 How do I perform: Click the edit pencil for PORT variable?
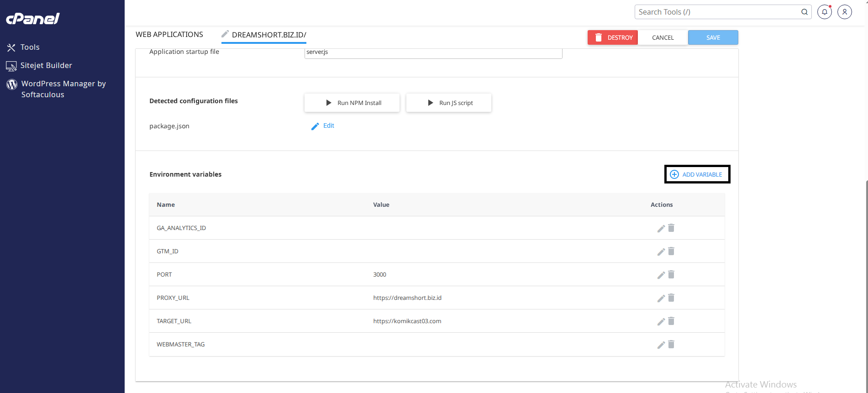pyautogui.click(x=661, y=275)
